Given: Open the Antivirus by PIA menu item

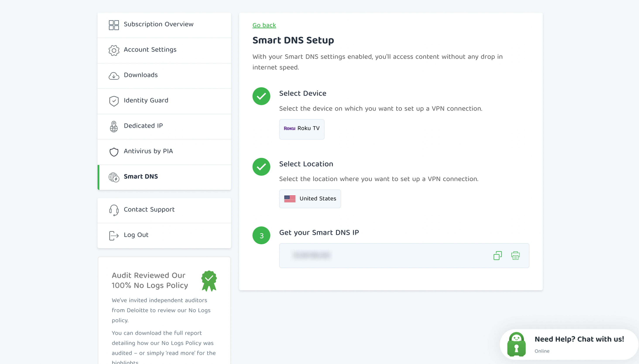Looking at the screenshot, I should pos(164,152).
